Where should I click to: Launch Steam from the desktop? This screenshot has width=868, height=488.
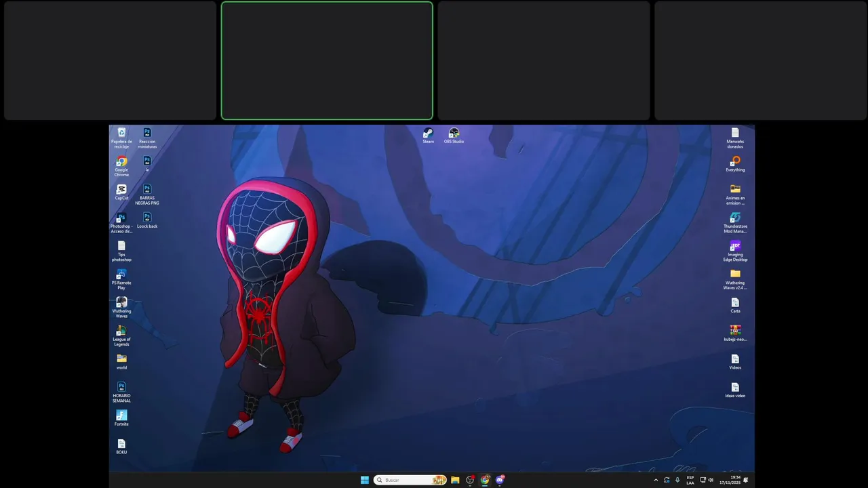(428, 136)
